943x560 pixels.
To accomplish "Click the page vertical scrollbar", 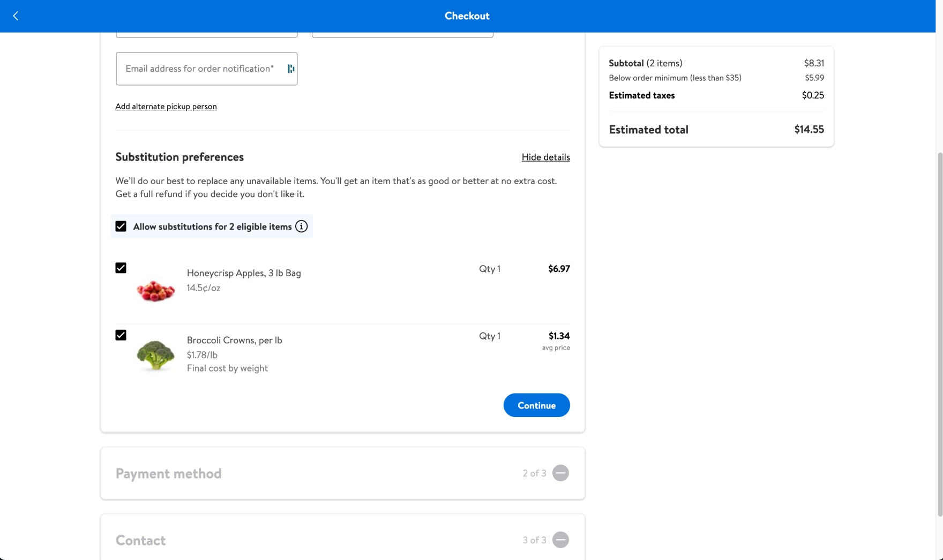I will coord(939,332).
